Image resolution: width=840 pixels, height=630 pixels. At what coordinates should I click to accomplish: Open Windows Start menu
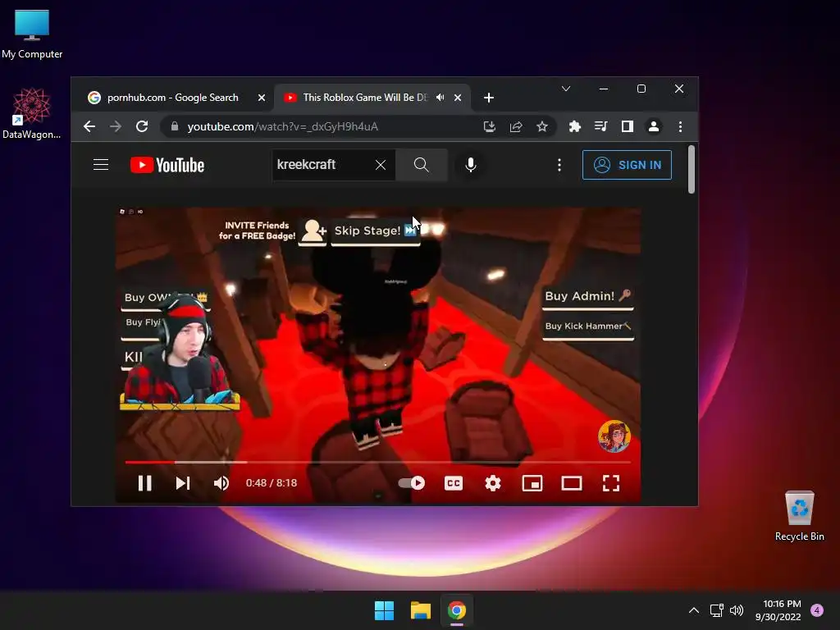pyautogui.click(x=384, y=610)
